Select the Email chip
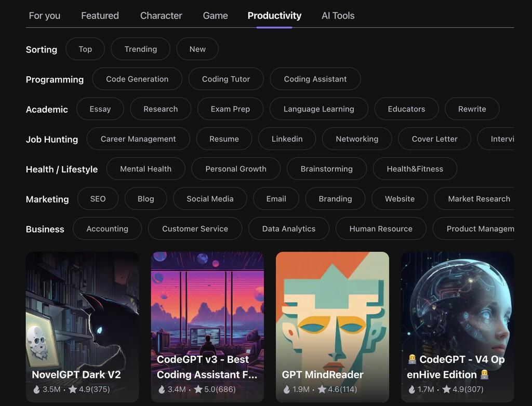Viewport: 532px width, 406px height. 276,199
